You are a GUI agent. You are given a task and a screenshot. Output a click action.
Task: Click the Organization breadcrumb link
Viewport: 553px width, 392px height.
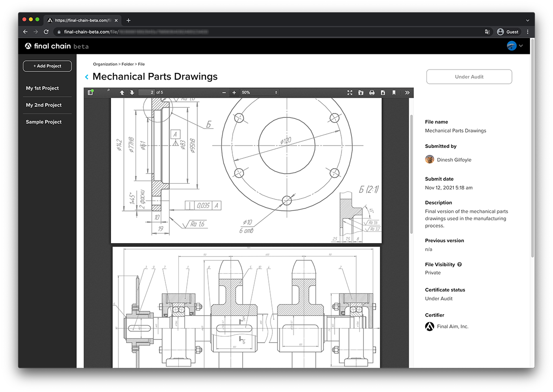(x=105, y=64)
